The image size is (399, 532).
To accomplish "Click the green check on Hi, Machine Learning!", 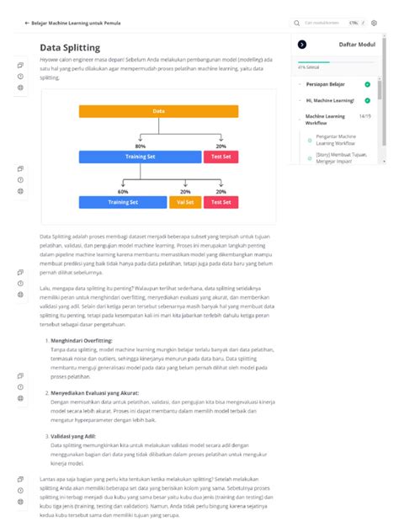I will [x=368, y=100].
